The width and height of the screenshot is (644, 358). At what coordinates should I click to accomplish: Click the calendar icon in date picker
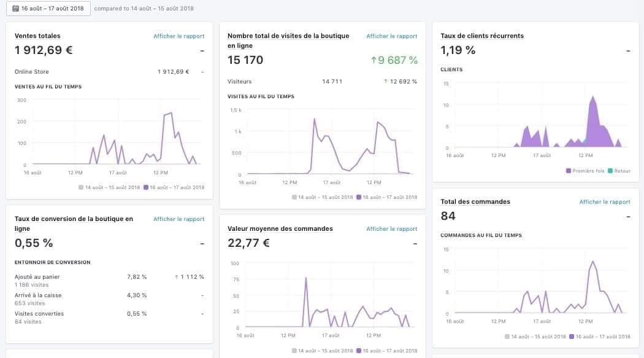point(15,8)
